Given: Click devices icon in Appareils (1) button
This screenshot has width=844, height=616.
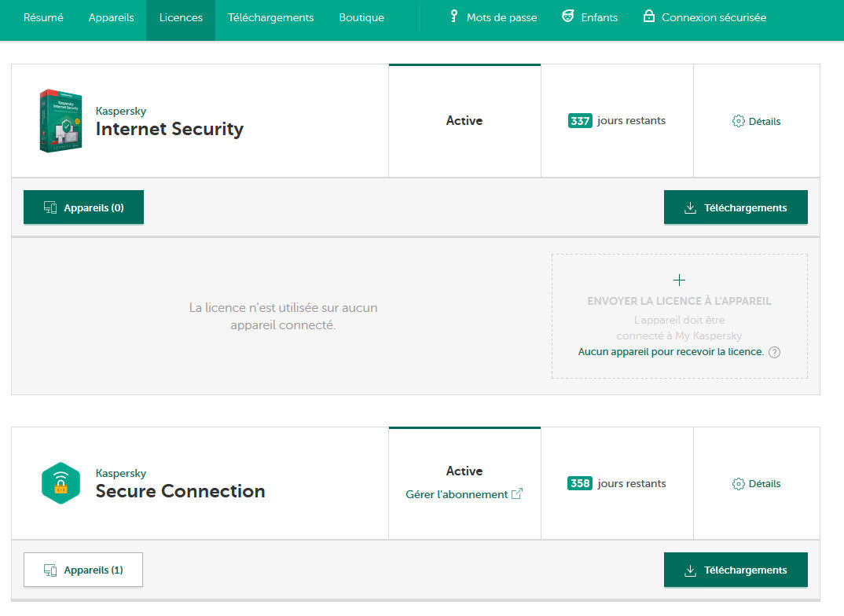Looking at the screenshot, I should point(50,570).
